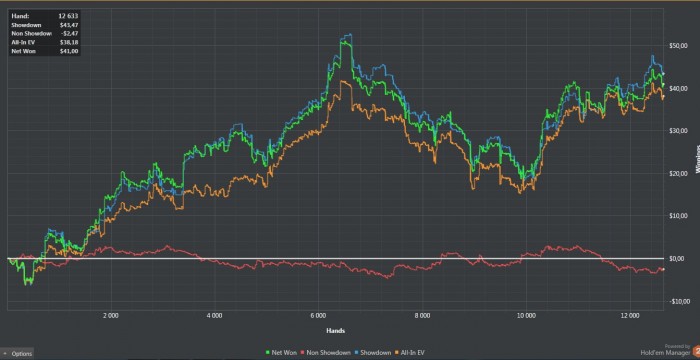Select the hand count value 12 633

pos(68,16)
